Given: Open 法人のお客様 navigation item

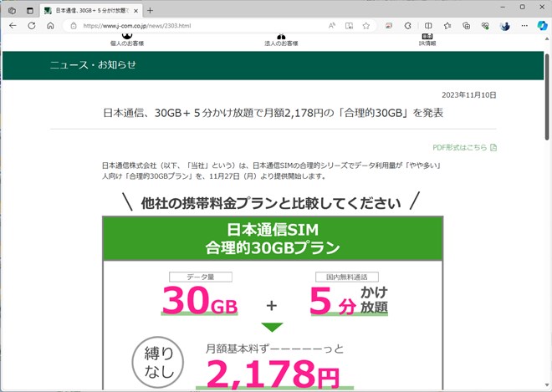Looking at the screenshot, I should (281, 40).
